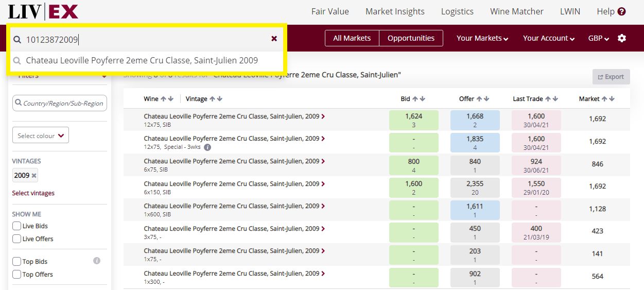Open the GBP currency dropdown

599,38
